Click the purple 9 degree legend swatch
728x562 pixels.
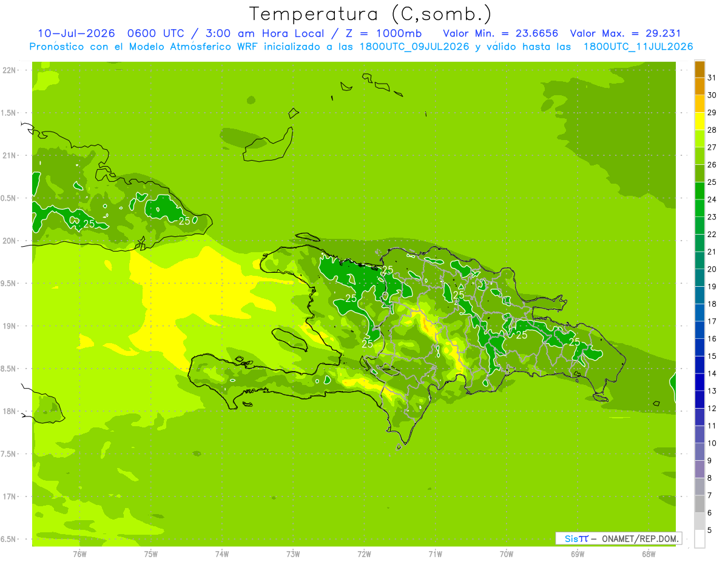point(699,452)
